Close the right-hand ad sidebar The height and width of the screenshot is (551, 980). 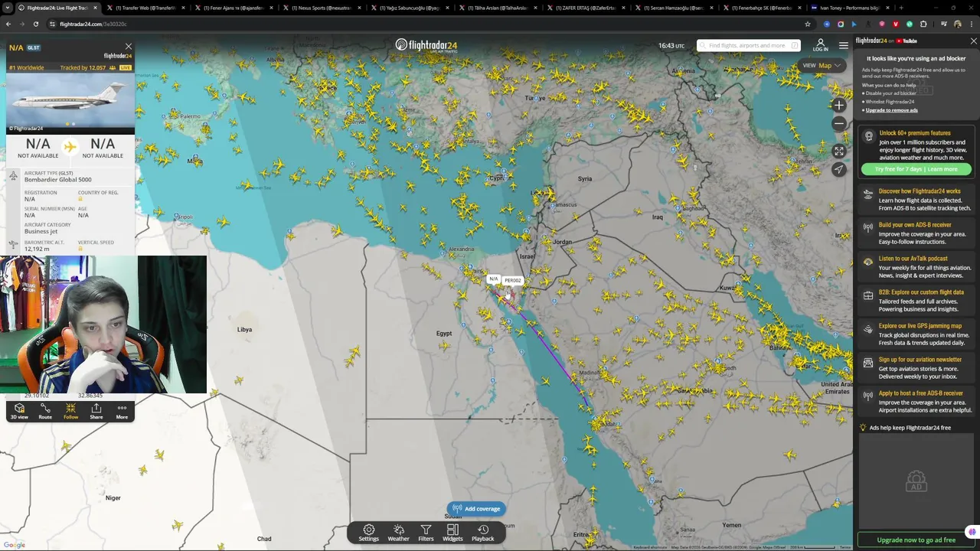pyautogui.click(x=973, y=41)
